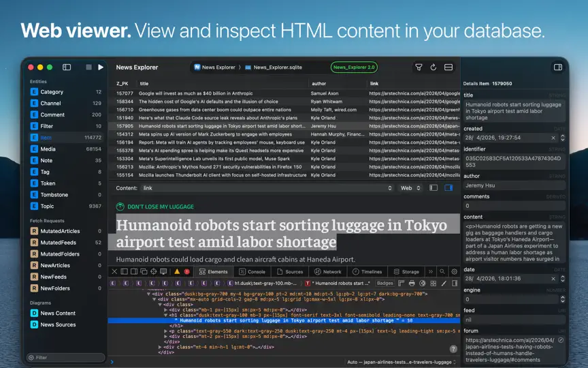Open the News Content diagram
588x368 pixels.
(66, 313)
